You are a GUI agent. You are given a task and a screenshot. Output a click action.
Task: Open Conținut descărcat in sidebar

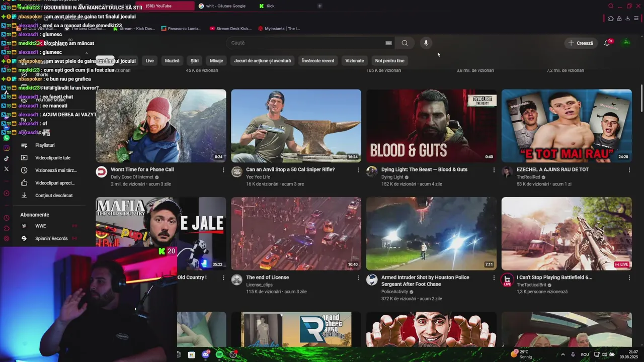(x=48, y=196)
